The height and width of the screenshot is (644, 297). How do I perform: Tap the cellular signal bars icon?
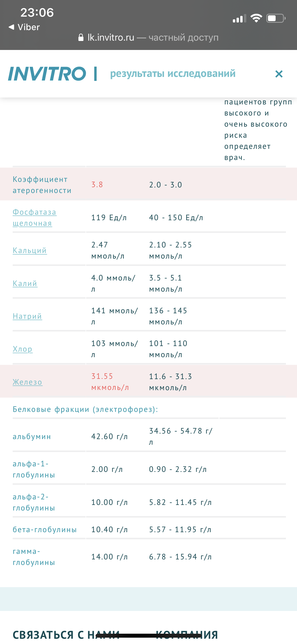pos(239,19)
